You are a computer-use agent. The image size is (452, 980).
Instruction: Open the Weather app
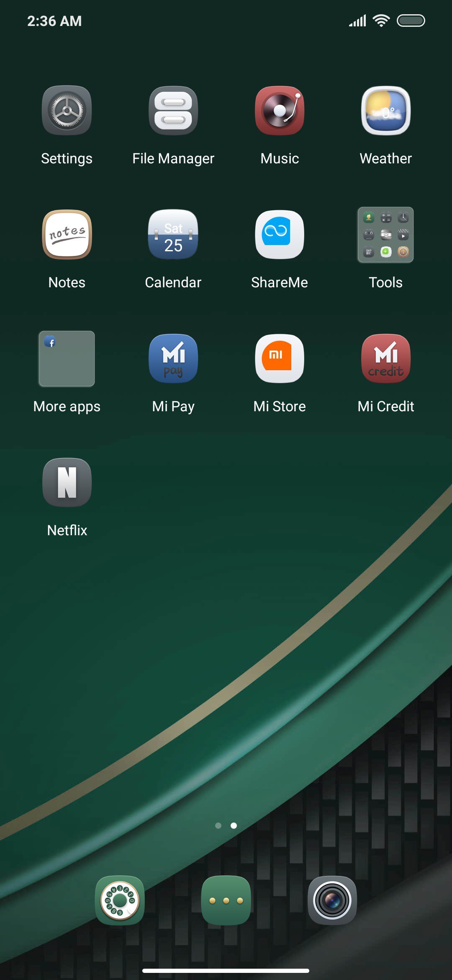[386, 111]
